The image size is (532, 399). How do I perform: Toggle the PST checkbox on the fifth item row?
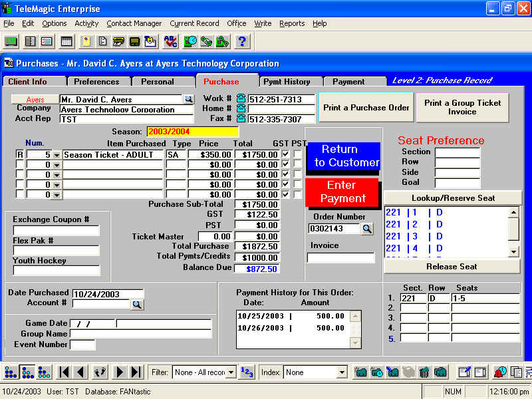click(297, 194)
